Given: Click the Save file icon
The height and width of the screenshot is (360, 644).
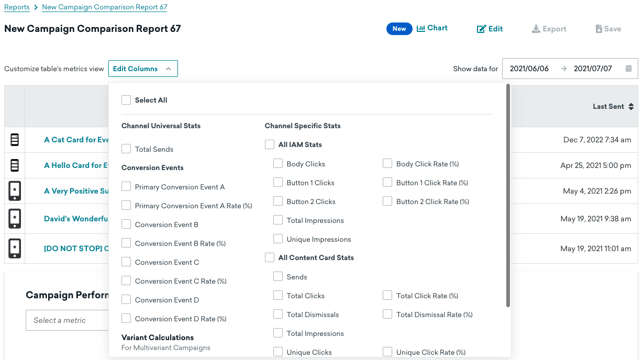Looking at the screenshot, I should pyautogui.click(x=598, y=29).
